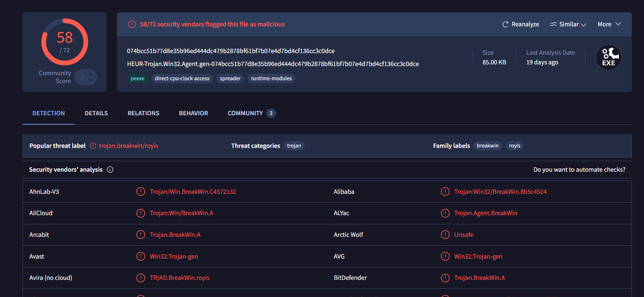Click the alert icon beside Arctic Wolf's Unsafe result
644x297 pixels.
pyautogui.click(x=445, y=235)
